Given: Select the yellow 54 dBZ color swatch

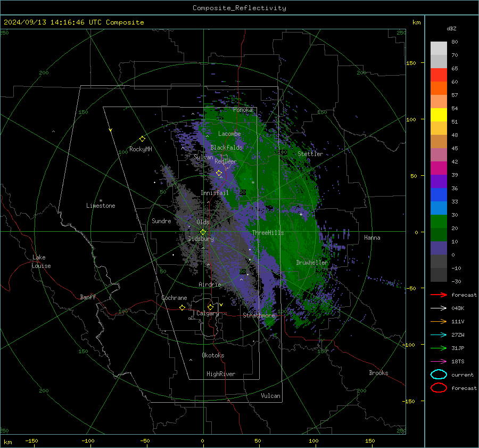Looking at the screenshot, I should coord(439,115).
